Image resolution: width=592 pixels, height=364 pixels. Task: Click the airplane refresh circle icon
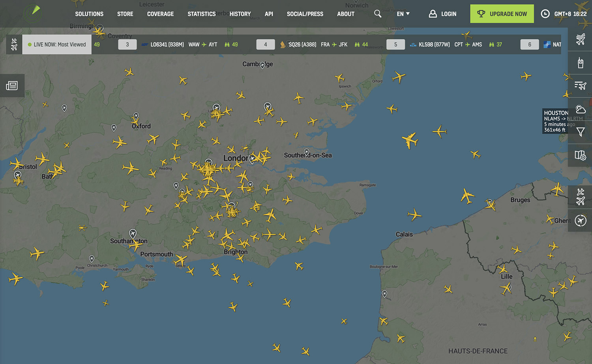[x=580, y=220]
